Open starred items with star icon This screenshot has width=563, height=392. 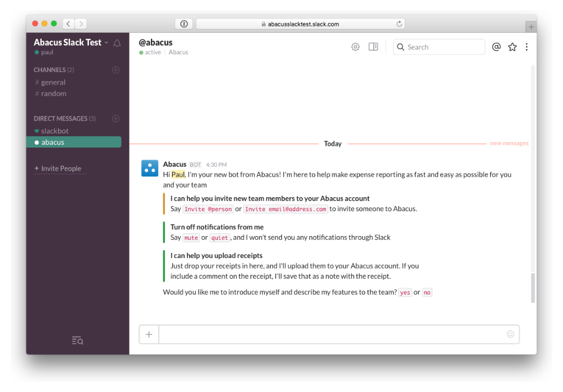point(512,47)
